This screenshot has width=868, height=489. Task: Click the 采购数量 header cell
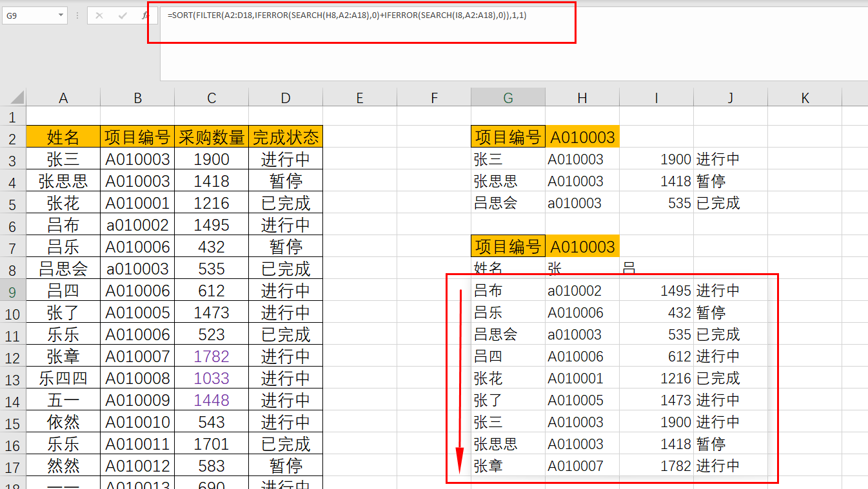212,137
